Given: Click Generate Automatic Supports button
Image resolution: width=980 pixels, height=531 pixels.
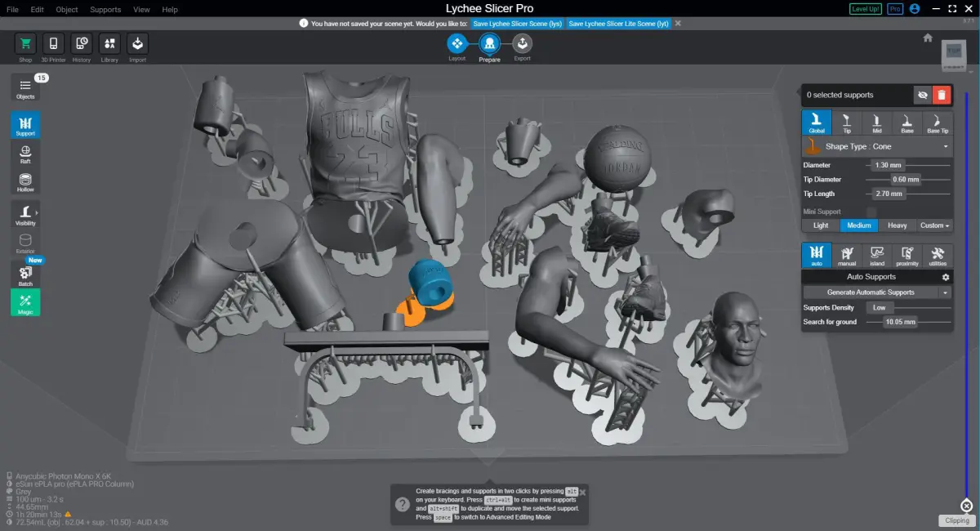Looking at the screenshot, I should tap(871, 292).
